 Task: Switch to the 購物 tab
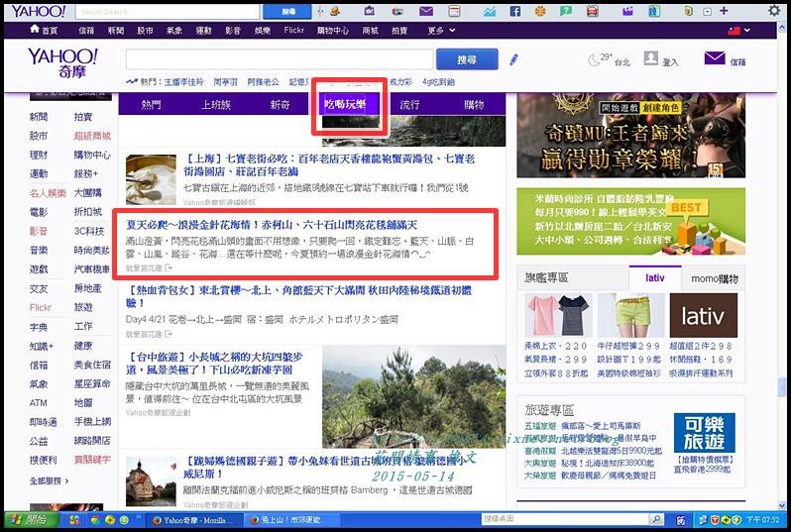pos(474,104)
